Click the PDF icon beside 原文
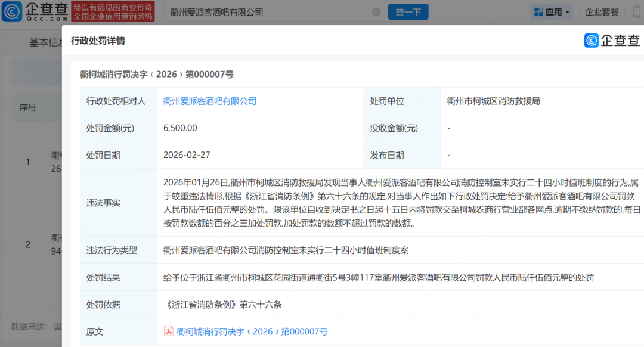This screenshot has width=644, height=347. pos(168,331)
